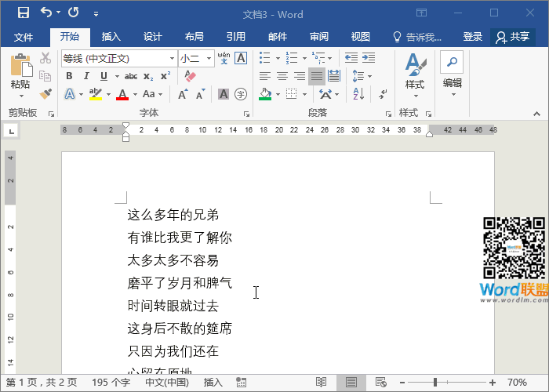Click the Paste clipboard icon

(21, 65)
